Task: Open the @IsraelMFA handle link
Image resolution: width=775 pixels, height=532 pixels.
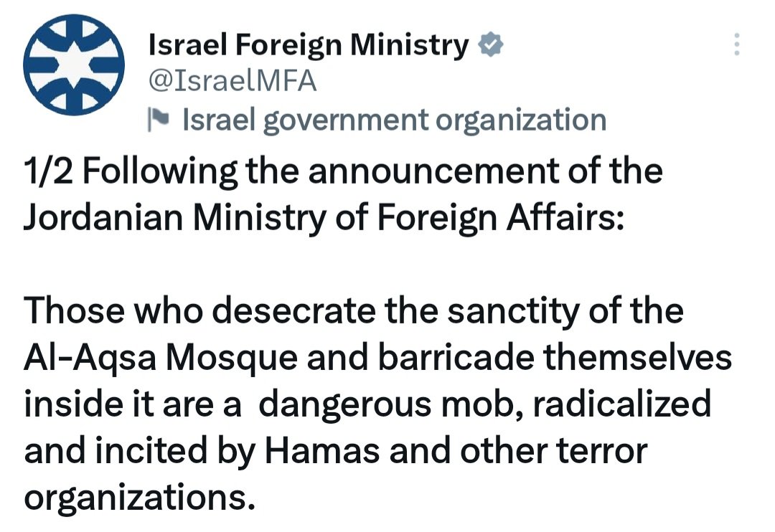Action: [x=232, y=82]
